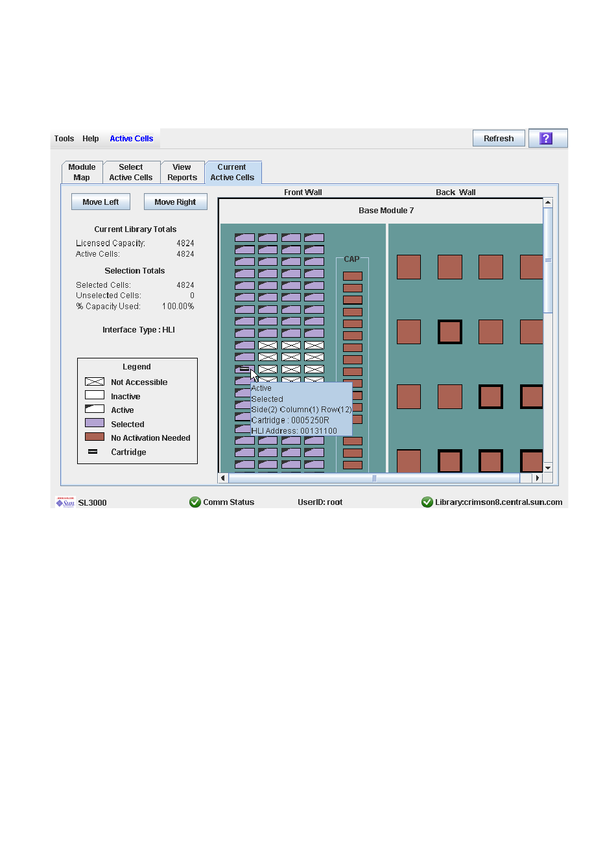Switch to the Module Map tab

pyautogui.click(x=82, y=172)
